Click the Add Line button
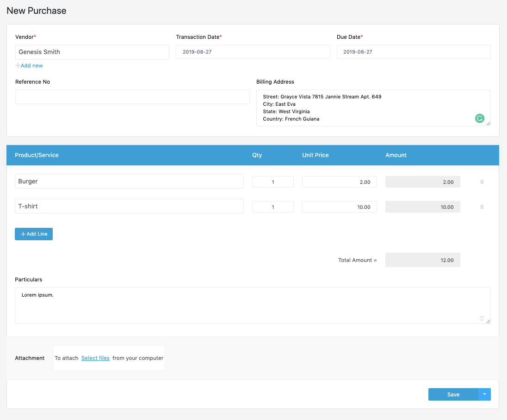 [34, 234]
